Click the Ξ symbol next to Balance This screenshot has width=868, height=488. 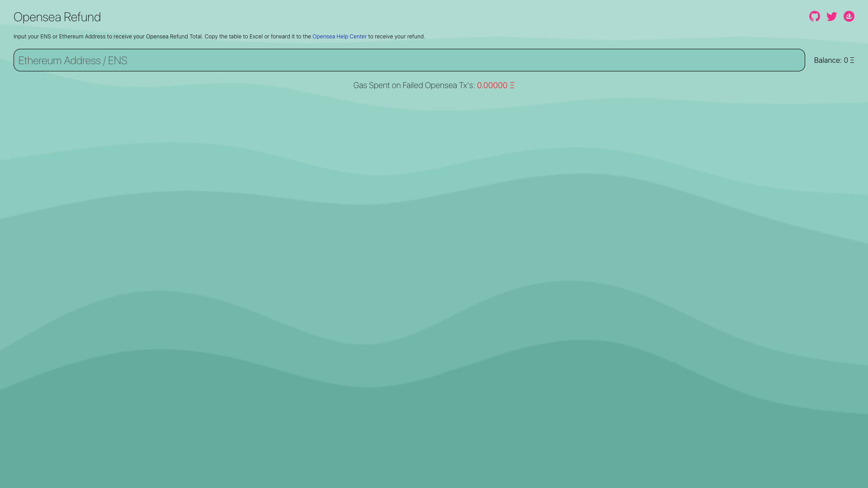click(852, 60)
